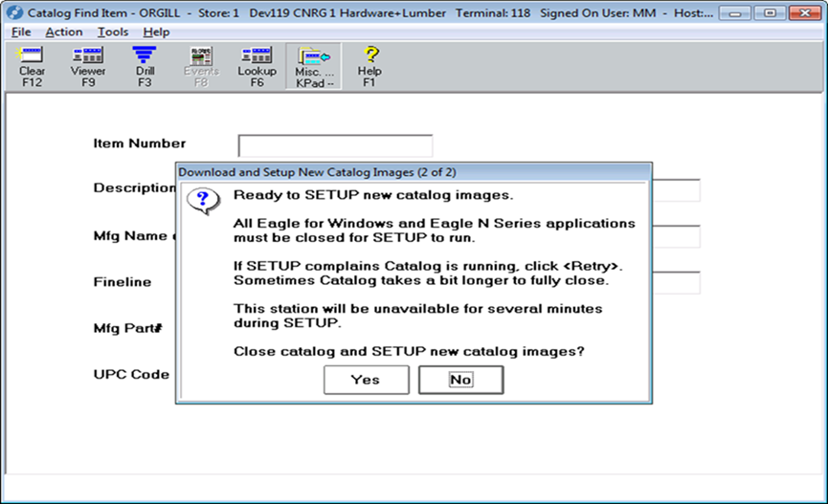Screen dimensions: 828x504
Task: Click the Catalog app icon in title bar
Action: point(14,12)
